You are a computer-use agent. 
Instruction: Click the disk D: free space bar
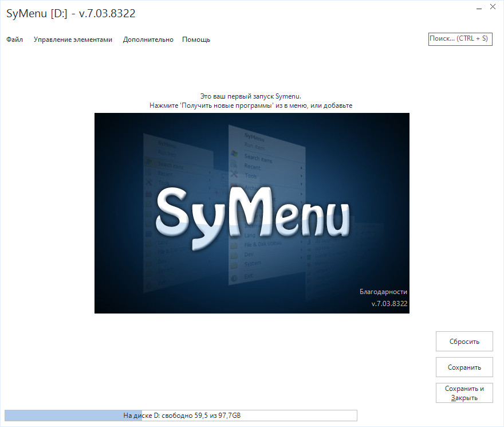[181, 416]
